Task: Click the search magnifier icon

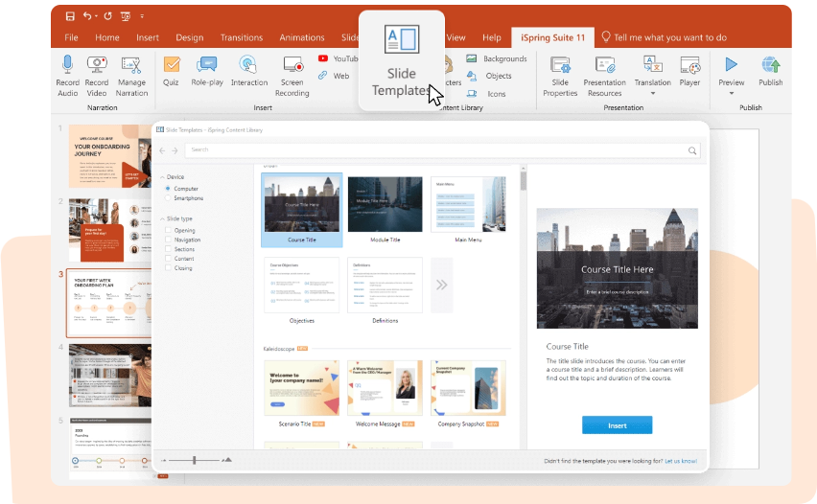Action: coord(692,150)
